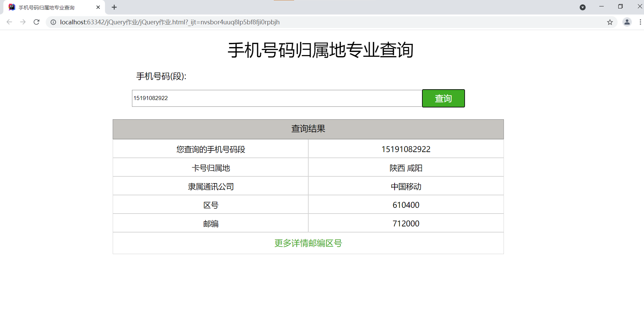Click the 陕西 咸阳 location cell
Image resolution: width=644 pixels, height=320 pixels.
(406, 168)
